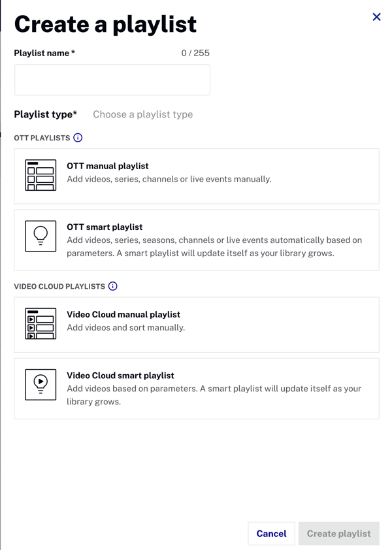The width and height of the screenshot is (392, 550).
Task: Click the OTT manual playlist description text
Action: (169, 179)
